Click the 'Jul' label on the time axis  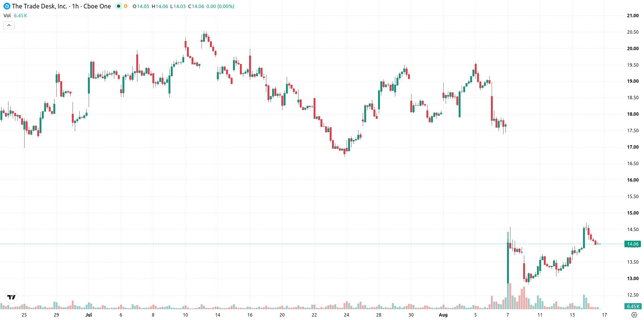pyautogui.click(x=89, y=315)
